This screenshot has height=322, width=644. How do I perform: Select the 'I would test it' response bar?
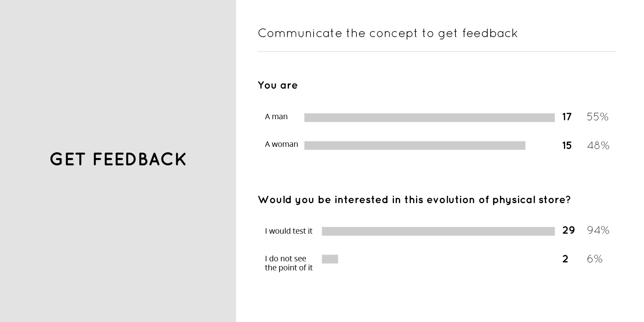coord(438,231)
